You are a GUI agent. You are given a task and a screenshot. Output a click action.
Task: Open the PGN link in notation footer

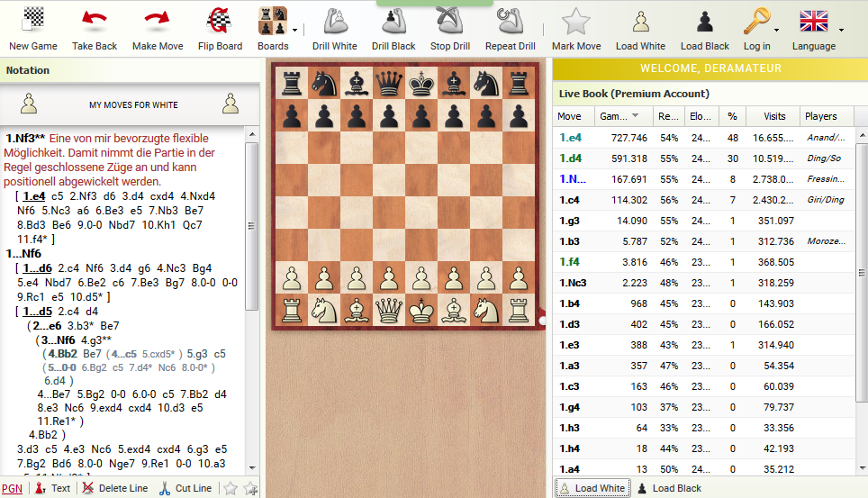coord(13,488)
